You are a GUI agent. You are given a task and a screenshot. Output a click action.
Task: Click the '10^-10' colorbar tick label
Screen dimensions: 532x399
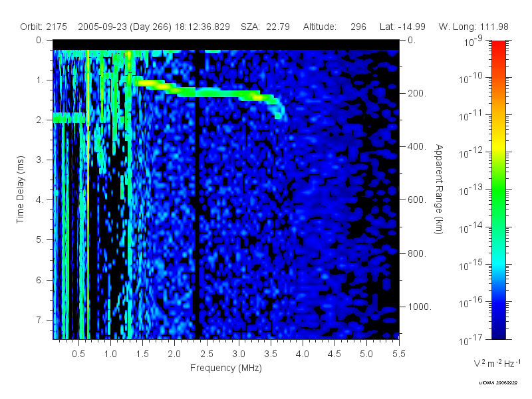tap(471, 78)
